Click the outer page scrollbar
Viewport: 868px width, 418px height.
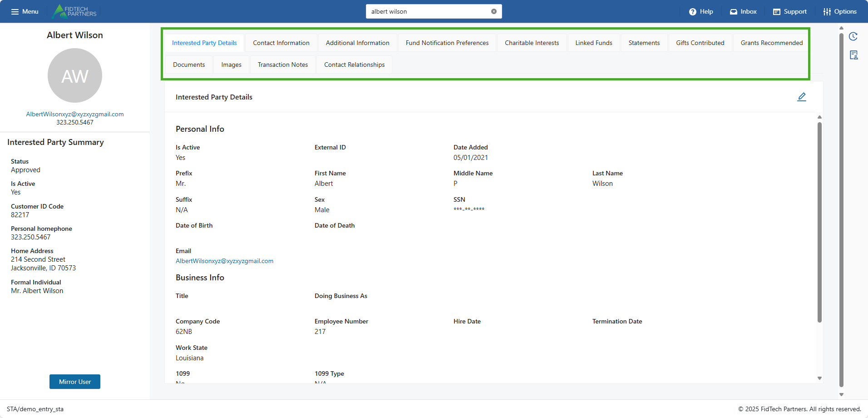pyautogui.click(x=841, y=209)
